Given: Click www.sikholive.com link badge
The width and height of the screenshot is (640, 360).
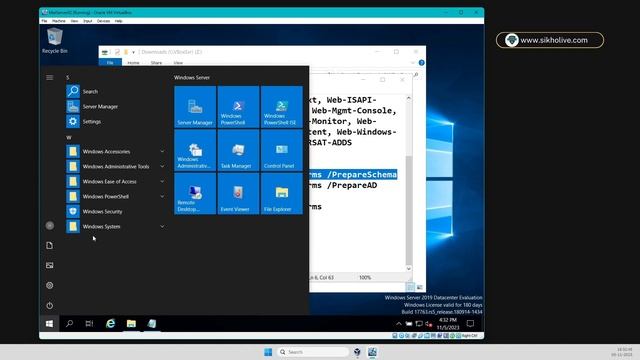Looking at the screenshot, I should pos(550,40).
